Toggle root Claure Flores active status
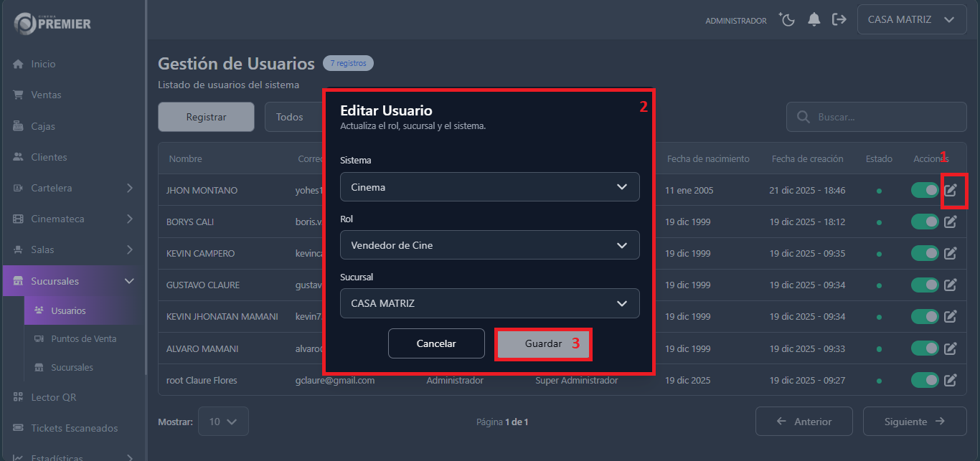 pos(924,380)
